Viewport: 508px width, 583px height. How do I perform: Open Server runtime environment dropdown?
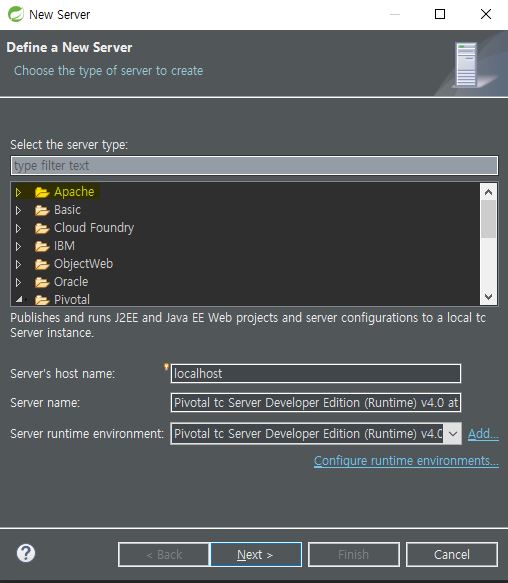tap(453, 434)
